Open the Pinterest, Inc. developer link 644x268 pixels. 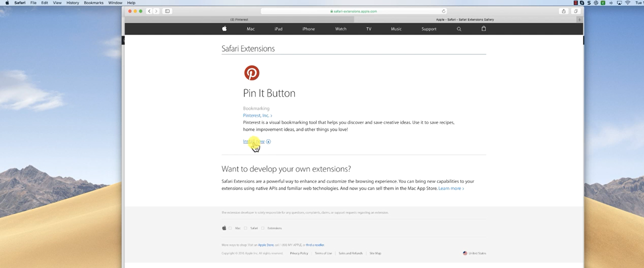point(257,116)
